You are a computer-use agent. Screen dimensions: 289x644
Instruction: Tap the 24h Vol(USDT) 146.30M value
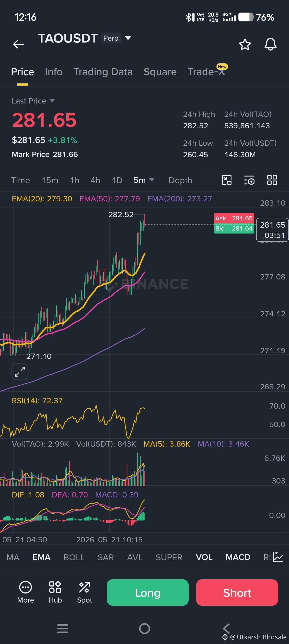point(240,155)
